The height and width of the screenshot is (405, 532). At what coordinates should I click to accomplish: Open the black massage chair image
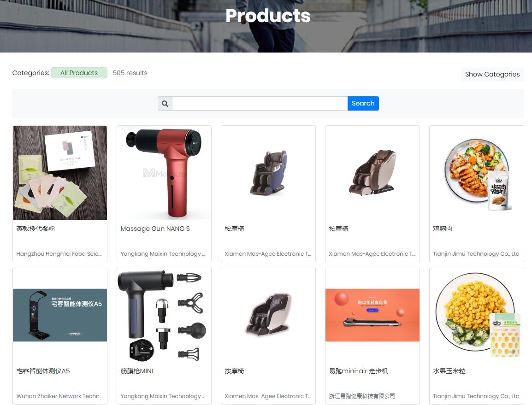pos(268,315)
